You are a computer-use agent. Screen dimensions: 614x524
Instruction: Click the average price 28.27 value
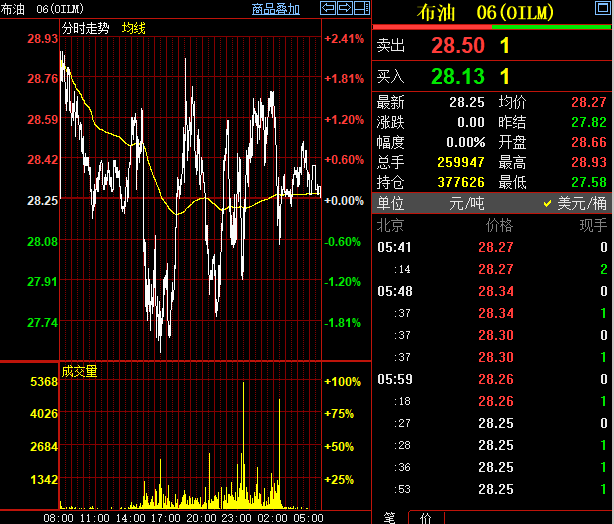tap(589, 102)
